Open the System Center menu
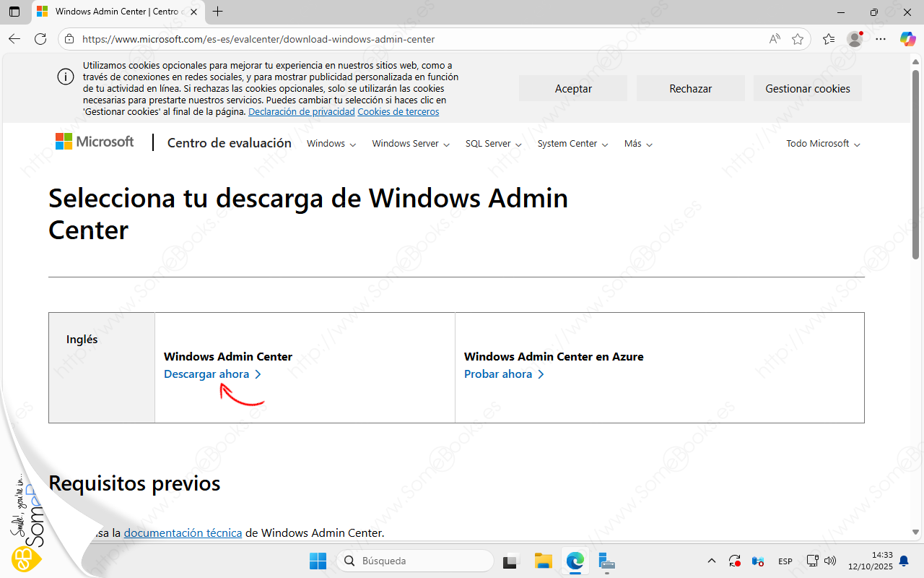 (572, 144)
